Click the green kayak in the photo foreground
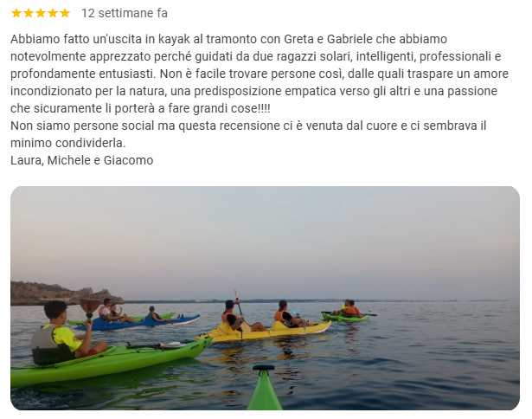The width and height of the screenshot is (532, 419). tap(109, 362)
